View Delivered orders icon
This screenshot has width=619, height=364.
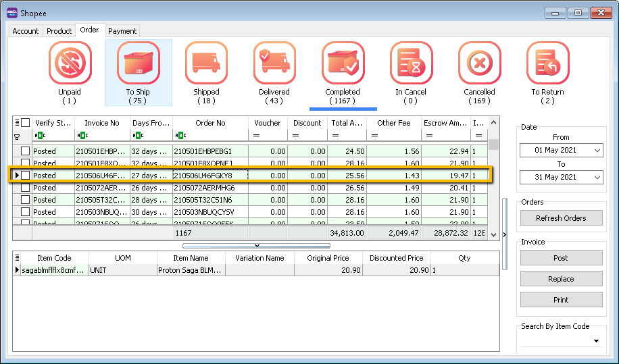[x=274, y=63]
